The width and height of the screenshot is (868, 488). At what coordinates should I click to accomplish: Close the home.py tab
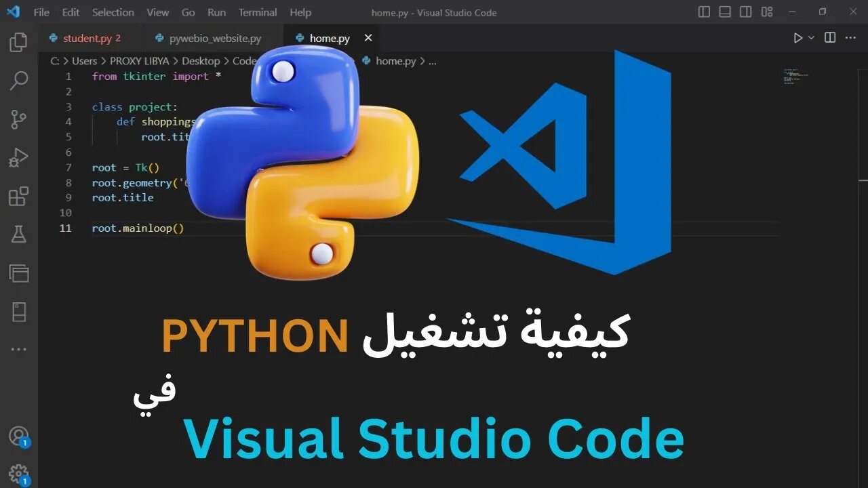(x=368, y=38)
